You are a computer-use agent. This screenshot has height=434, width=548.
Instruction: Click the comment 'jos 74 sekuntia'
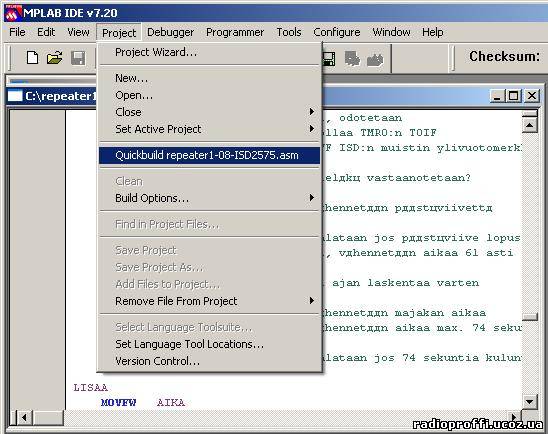coord(422,358)
